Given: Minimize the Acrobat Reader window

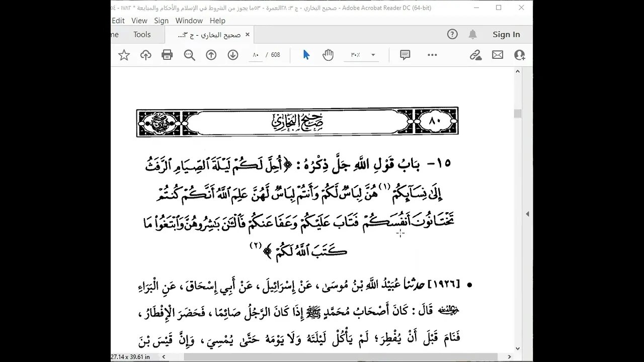Looking at the screenshot, I should coord(475,8).
